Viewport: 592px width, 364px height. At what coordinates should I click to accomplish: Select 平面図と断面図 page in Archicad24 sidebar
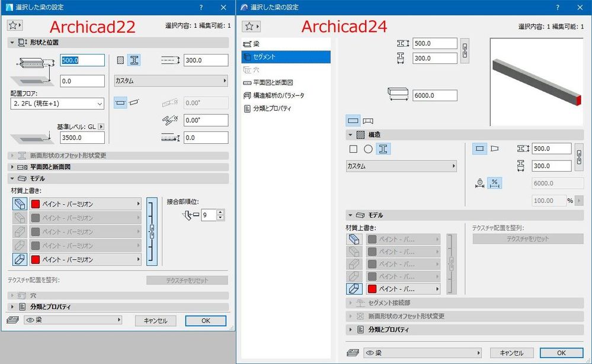pos(286,82)
